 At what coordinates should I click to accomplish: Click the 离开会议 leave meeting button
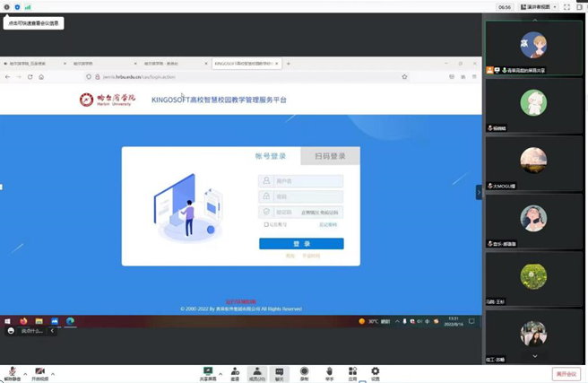[565, 372]
